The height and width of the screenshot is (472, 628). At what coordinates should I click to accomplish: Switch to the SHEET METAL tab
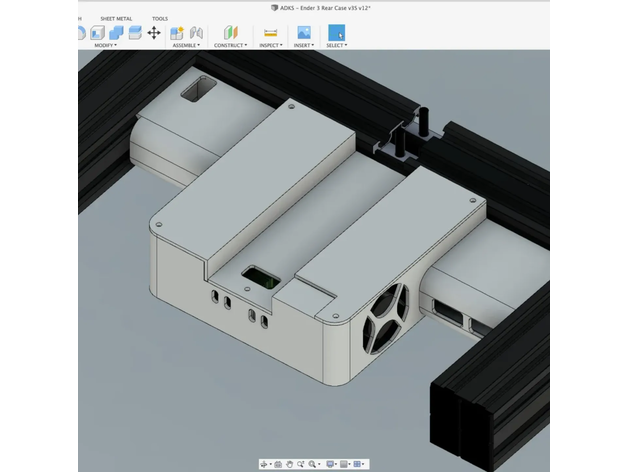click(116, 19)
